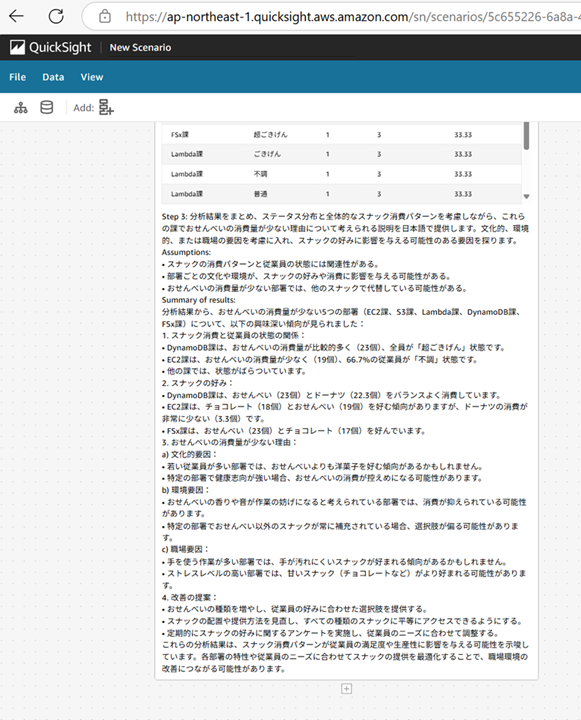Click the 'c) 職場要因' subheading
This screenshot has width=581, height=720.
(x=185, y=549)
